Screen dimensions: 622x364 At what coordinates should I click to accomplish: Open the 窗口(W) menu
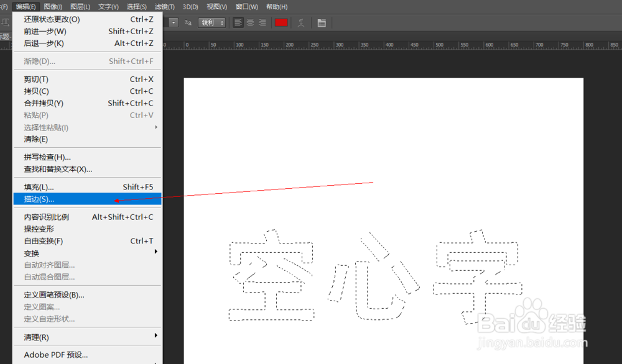pyautogui.click(x=246, y=7)
